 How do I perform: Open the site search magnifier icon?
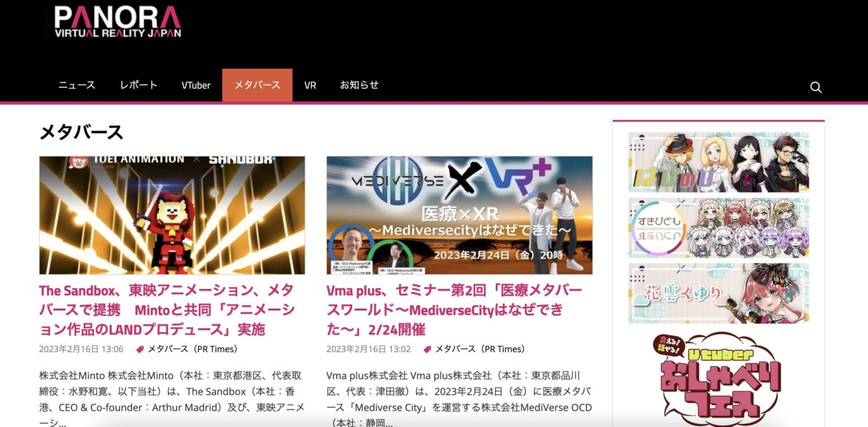(816, 87)
